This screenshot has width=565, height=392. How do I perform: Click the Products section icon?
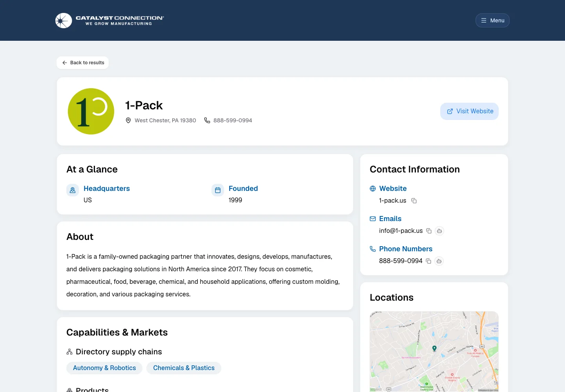[x=69, y=390]
